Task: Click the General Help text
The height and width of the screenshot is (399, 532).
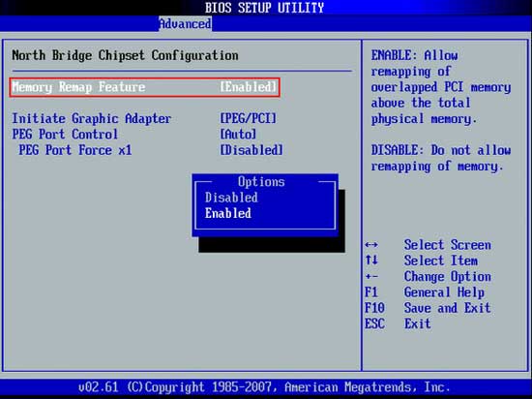Action: point(444,292)
